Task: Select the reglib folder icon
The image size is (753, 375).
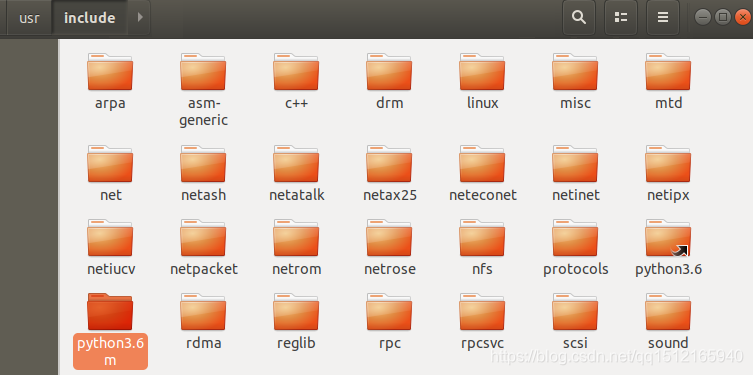Action: (296, 312)
